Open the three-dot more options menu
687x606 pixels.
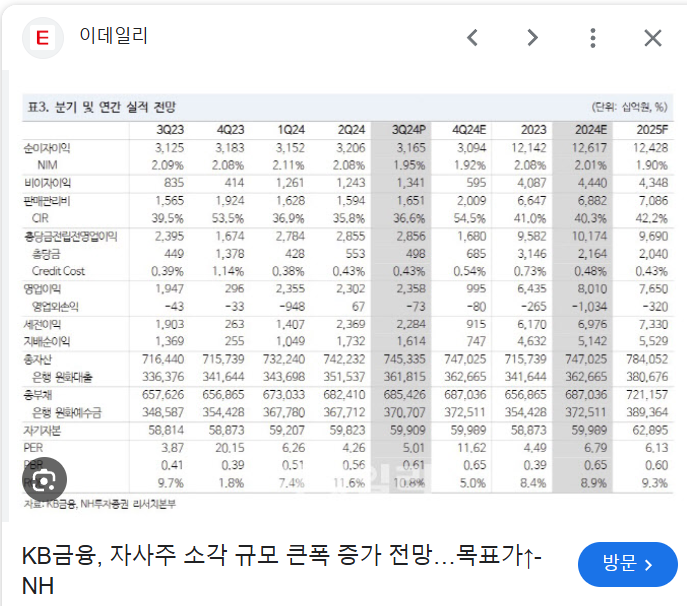(x=593, y=38)
